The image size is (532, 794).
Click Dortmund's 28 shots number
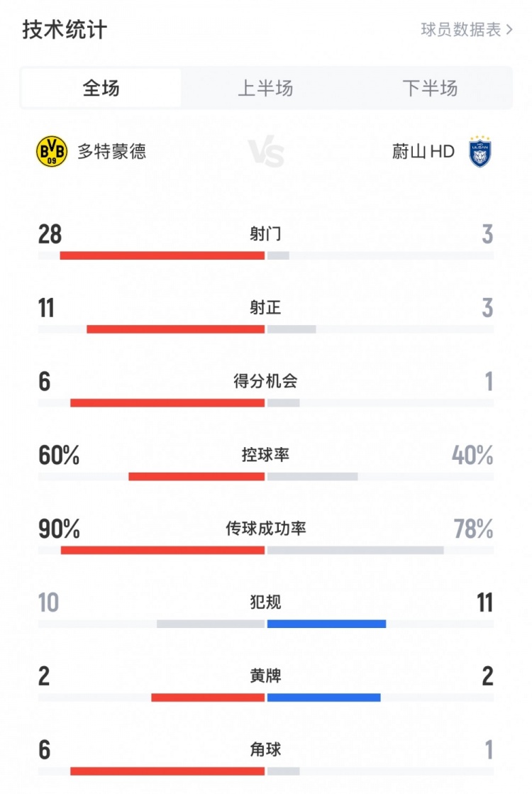50,234
